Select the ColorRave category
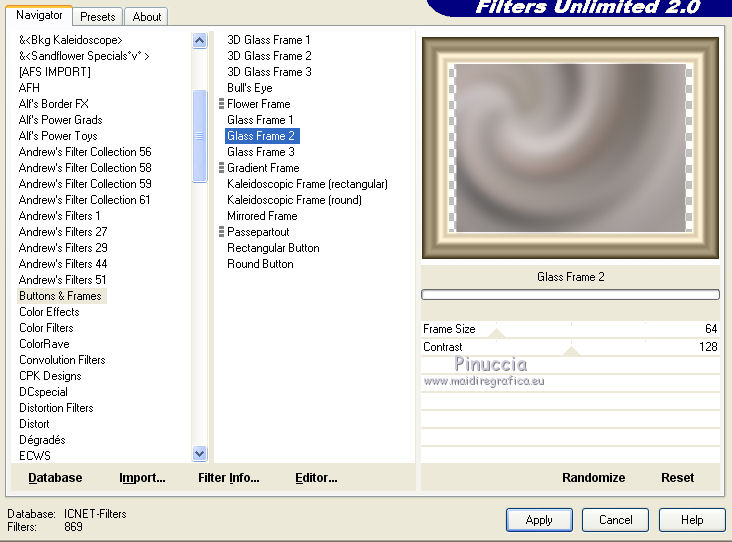The height and width of the screenshot is (542, 732). 44,344
